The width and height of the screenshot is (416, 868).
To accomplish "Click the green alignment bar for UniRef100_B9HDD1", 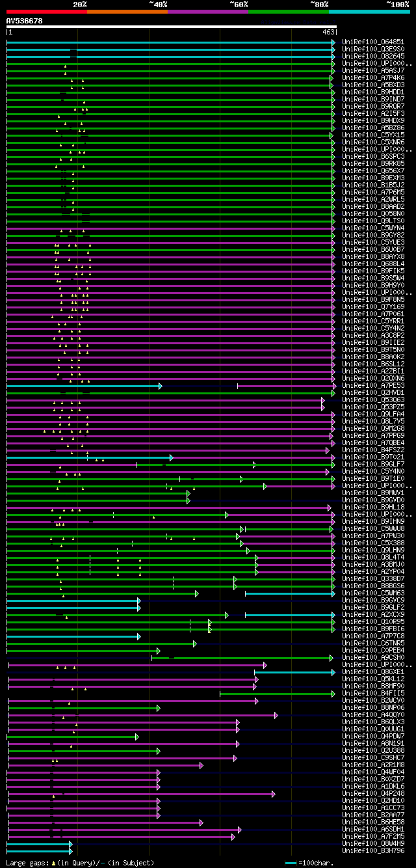I will 171,92.
